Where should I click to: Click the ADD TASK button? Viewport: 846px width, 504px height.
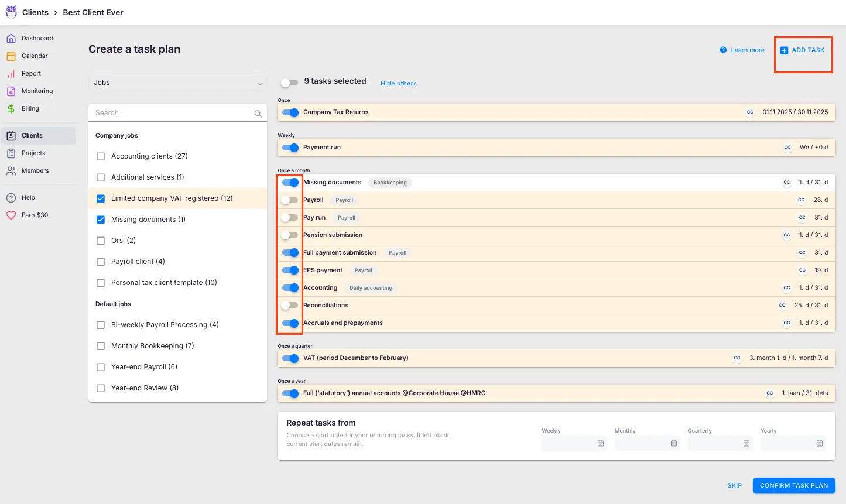(x=803, y=50)
